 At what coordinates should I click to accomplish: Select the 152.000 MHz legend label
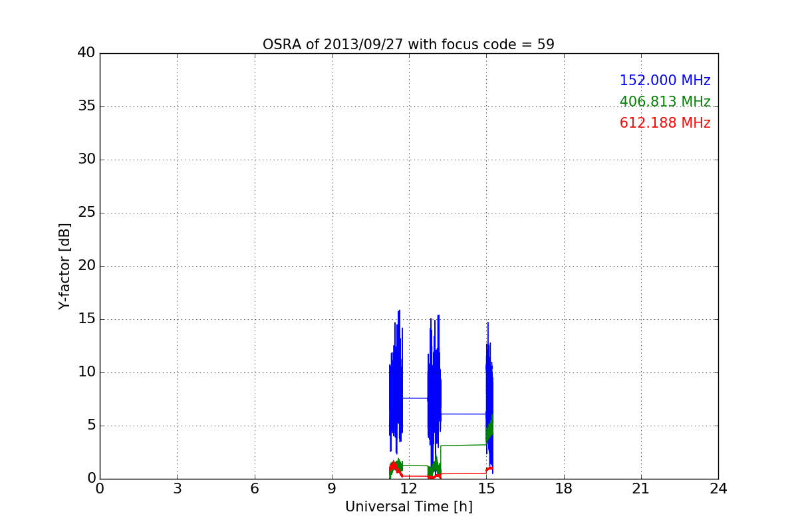[x=665, y=80]
